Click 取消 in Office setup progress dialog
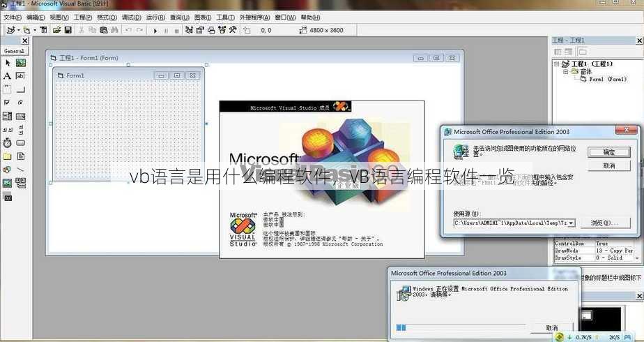 pyautogui.click(x=552, y=327)
